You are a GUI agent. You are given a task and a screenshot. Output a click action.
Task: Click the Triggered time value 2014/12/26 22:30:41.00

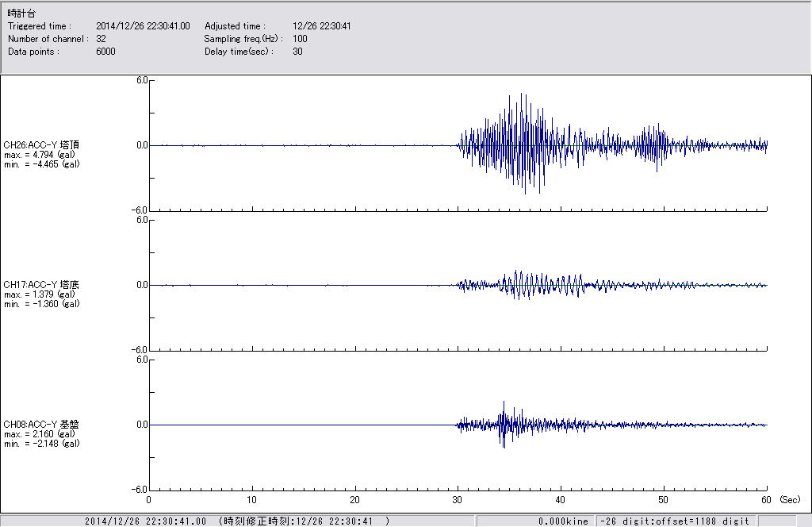[148, 26]
